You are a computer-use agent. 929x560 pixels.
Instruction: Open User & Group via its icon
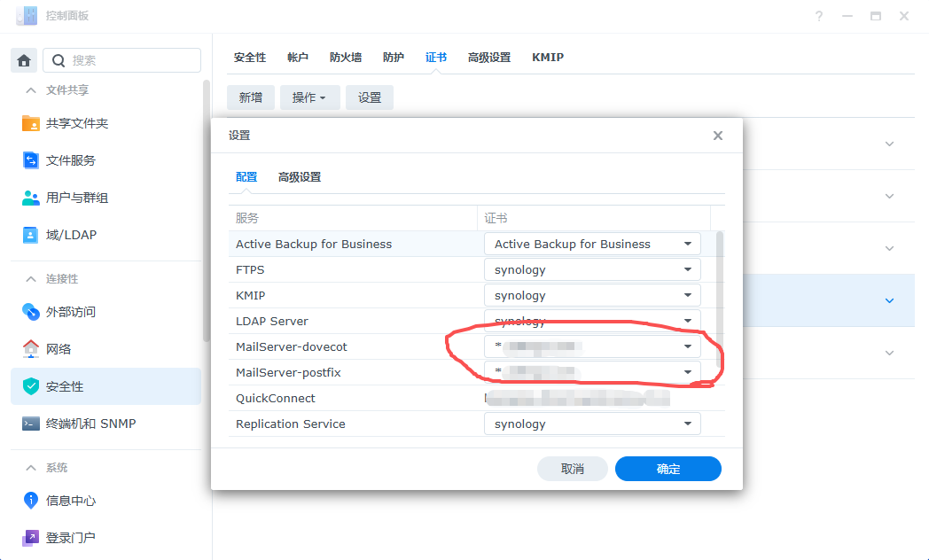[31, 198]
